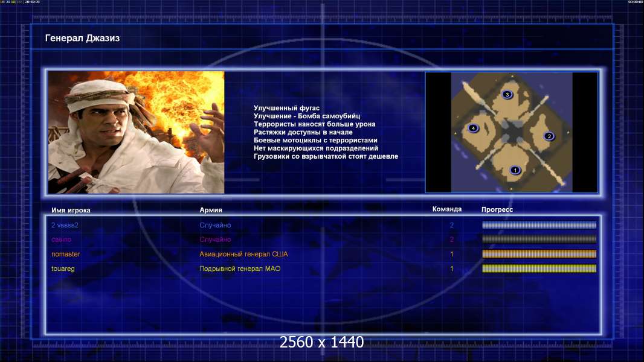Click 'Боевые мотоциклы с террористами' line
The image size is (644, 362).
(x=315, y=140)
